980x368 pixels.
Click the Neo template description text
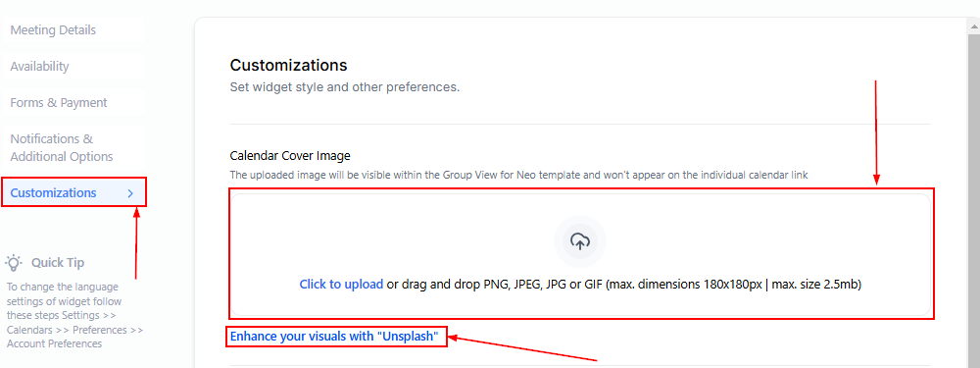519,176
